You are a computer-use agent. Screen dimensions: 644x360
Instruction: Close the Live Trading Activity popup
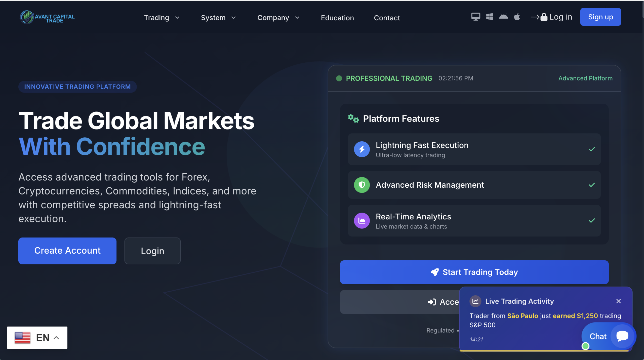pyautogui.click(x=619, y=301)
